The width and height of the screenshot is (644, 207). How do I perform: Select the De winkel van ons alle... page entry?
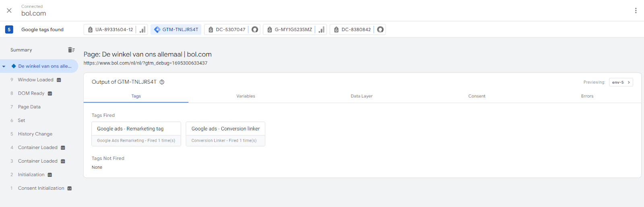pyautogui.click(x=39, y=66)
